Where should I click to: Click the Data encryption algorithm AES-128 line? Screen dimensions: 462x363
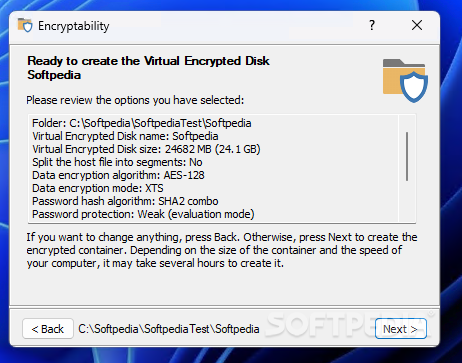[118, 175]
